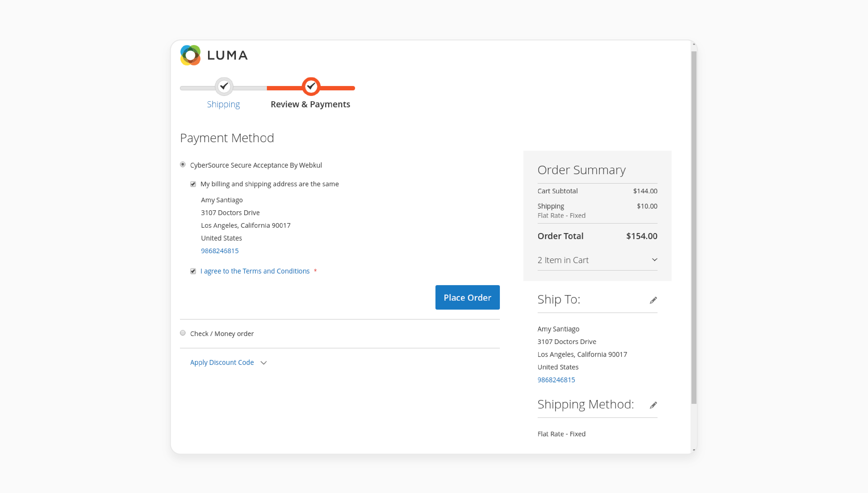This screenshot has width=868, height=493.
Task: Go back to the Shipping step
Action: [x=223, y=104]
